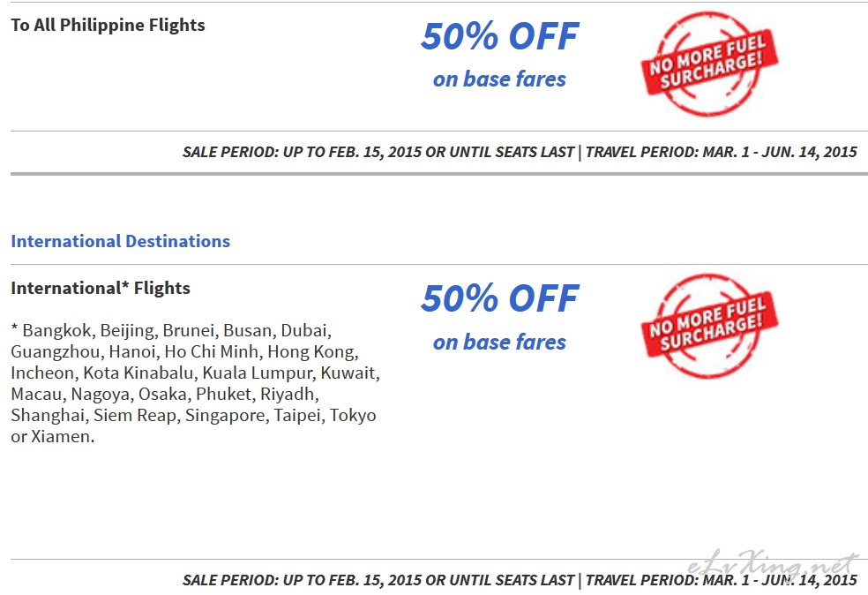Click the eLvXing.net watermark
This screenshot has height=595, width=868.
click(x=774, y=564)
